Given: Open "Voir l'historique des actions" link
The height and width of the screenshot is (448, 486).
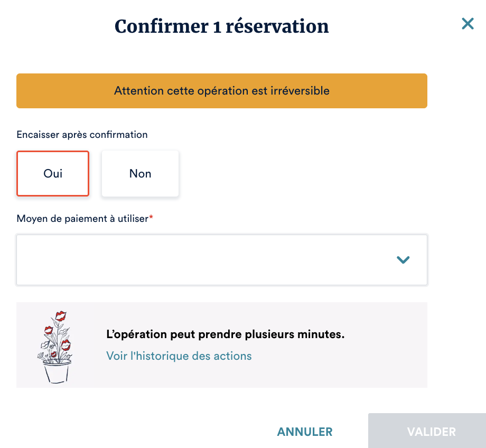Looking at the screenshot, I should [179, 356].
